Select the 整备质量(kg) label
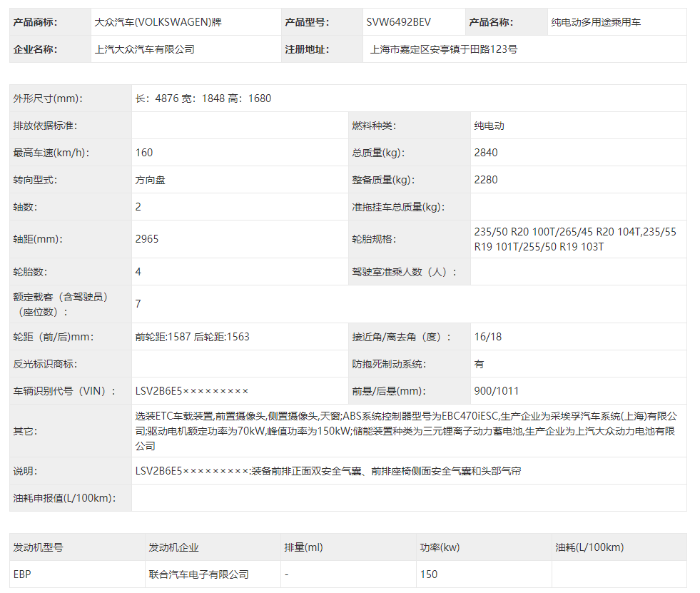The image size is (700, 593). [x=383, y=180]
